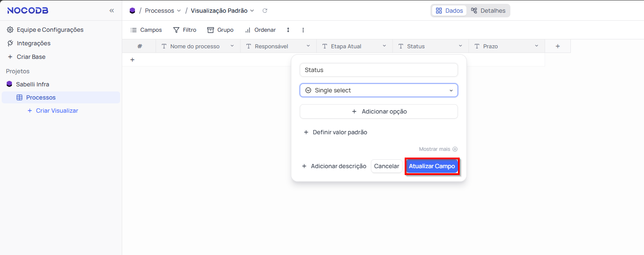Select Processos table in sidebar
Viewport: 644px width, 255px height.
(41, 97)
